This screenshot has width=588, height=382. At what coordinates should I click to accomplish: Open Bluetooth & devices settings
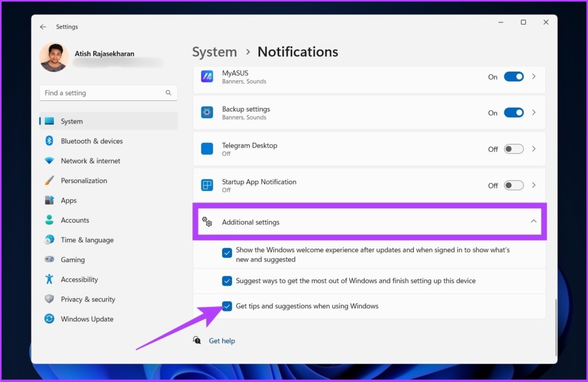coord(92,141)
